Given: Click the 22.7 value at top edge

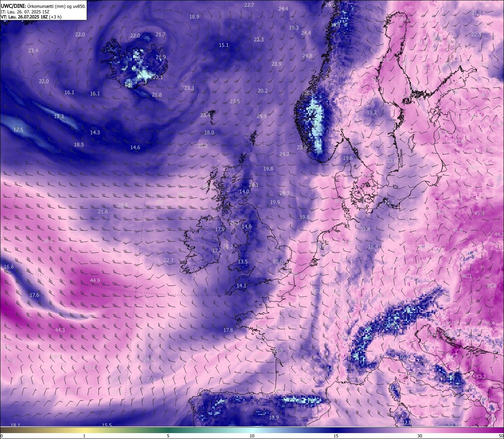Looking at the screenshot, I should coord(249,5).
